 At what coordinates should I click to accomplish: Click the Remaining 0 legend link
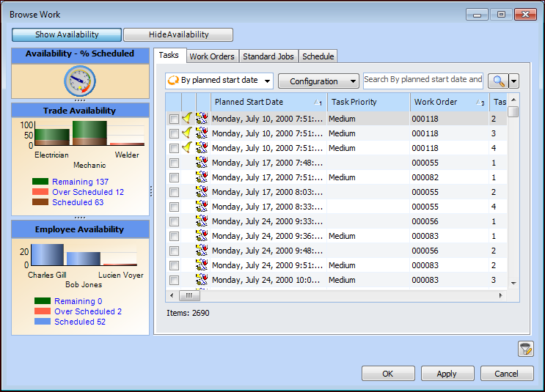[78, 301]
